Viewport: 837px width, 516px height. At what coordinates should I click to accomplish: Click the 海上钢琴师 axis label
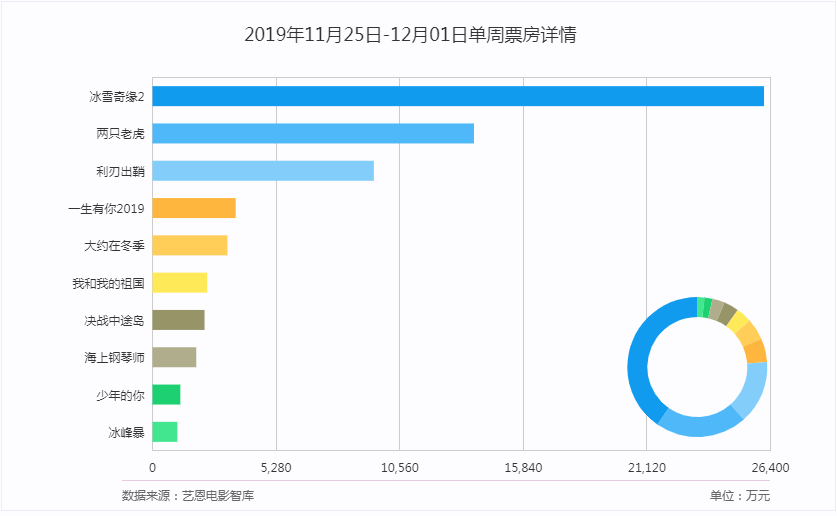(x=115, y=358)
